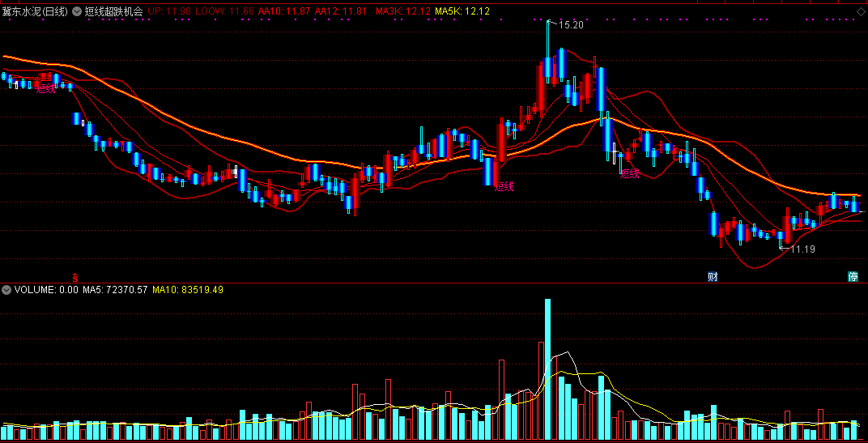Select the MA3K: 12.12 value
This screenshot has width=868, height=443.
403,11
